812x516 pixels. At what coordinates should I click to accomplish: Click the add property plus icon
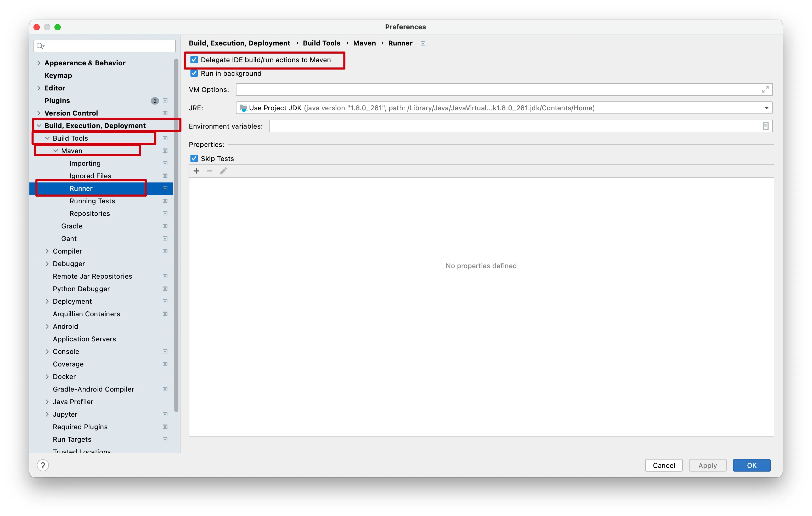pos(196,171)
